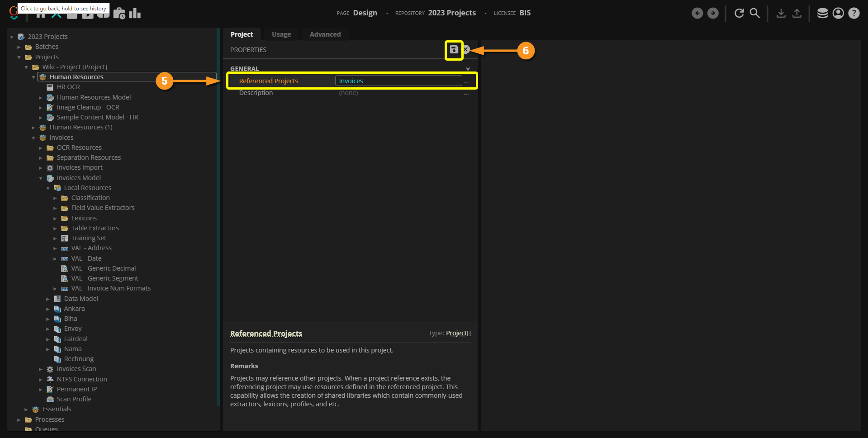Select HR OCR in the tree

[68, 87]
